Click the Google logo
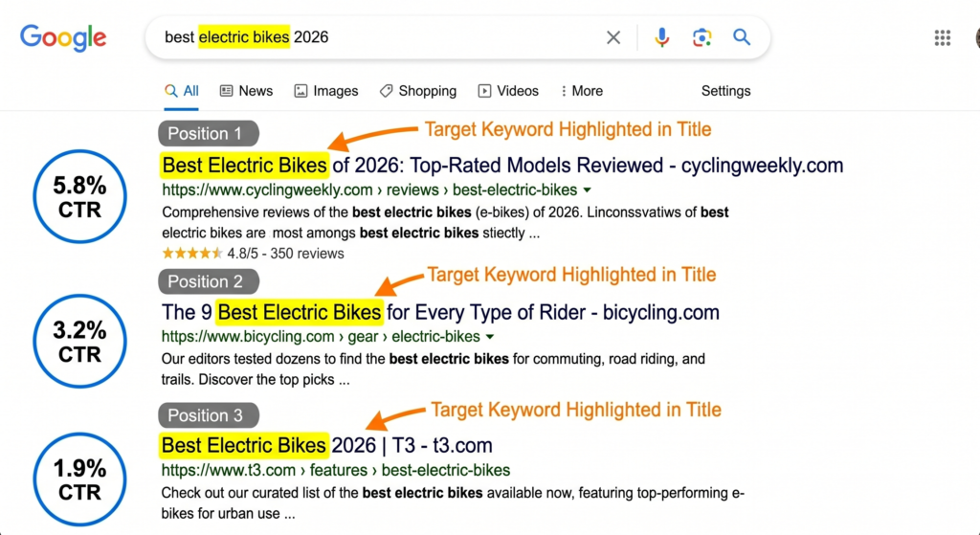 (63, 38)
